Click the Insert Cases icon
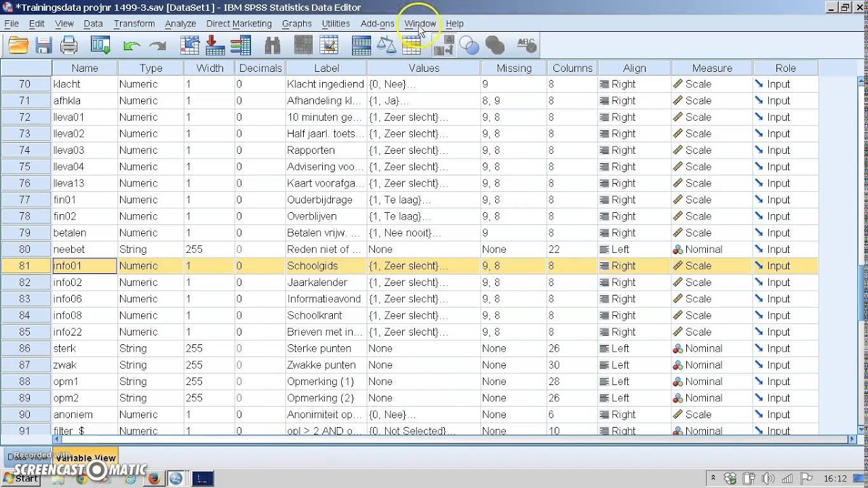The width and height of the screenshot is (868, 488). coord(304,45)
